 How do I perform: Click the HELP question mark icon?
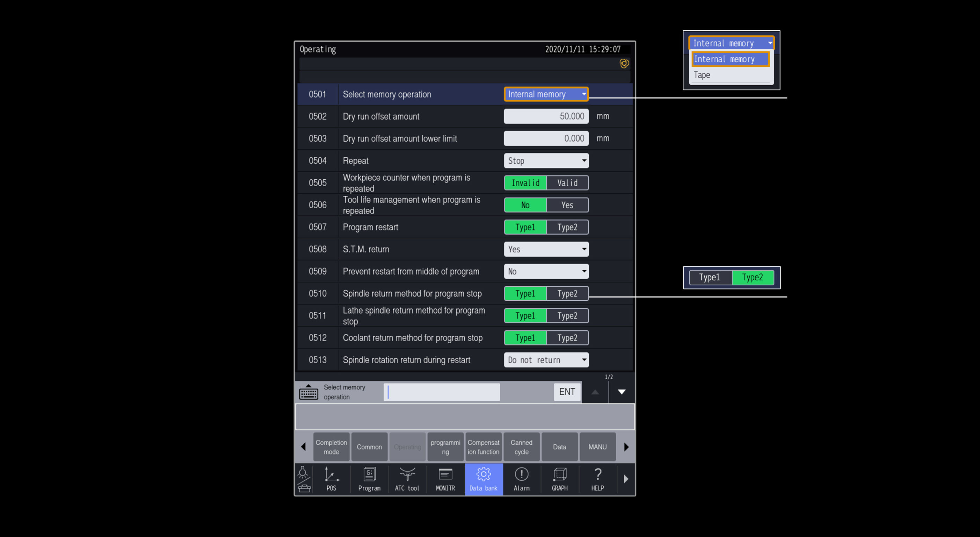597,479
